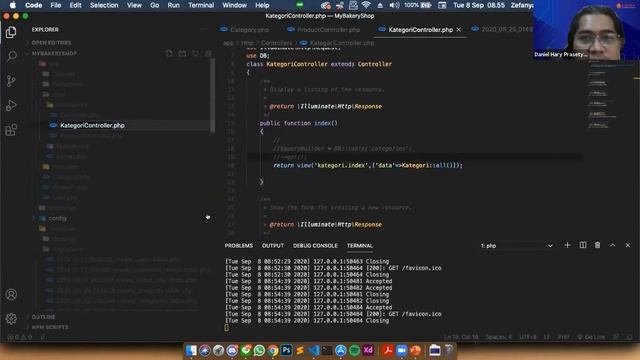Image resolution: width=640 pixels, height=360 pixels.
Task: Click the 'return view' line in editor
Action: [x=368, y=165]
